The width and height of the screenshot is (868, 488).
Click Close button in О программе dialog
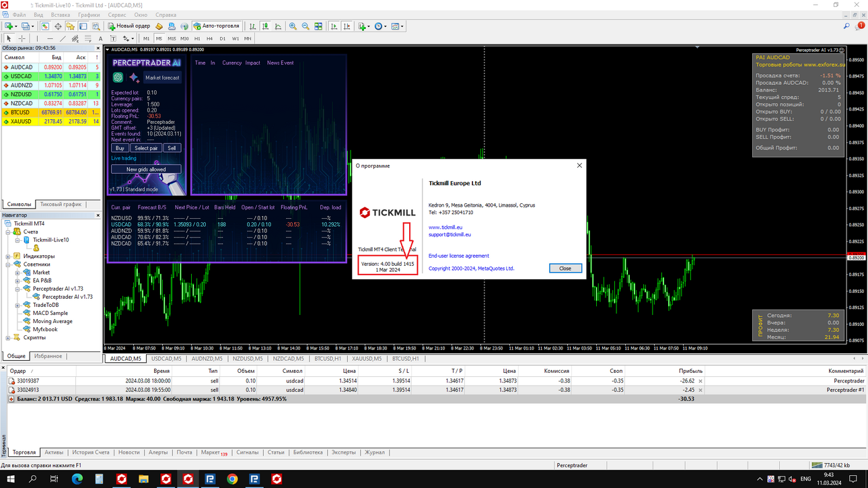(x=565, y=268)
